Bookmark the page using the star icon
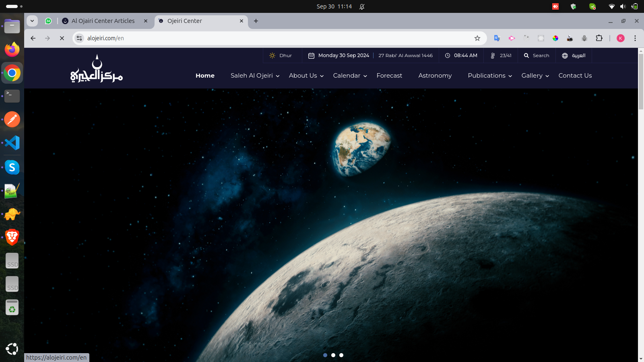644x362 pixels. click(477, 38)
